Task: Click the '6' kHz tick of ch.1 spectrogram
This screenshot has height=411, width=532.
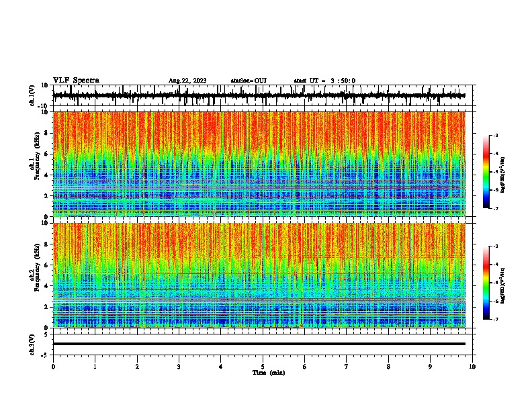Action: pos(47,154)
